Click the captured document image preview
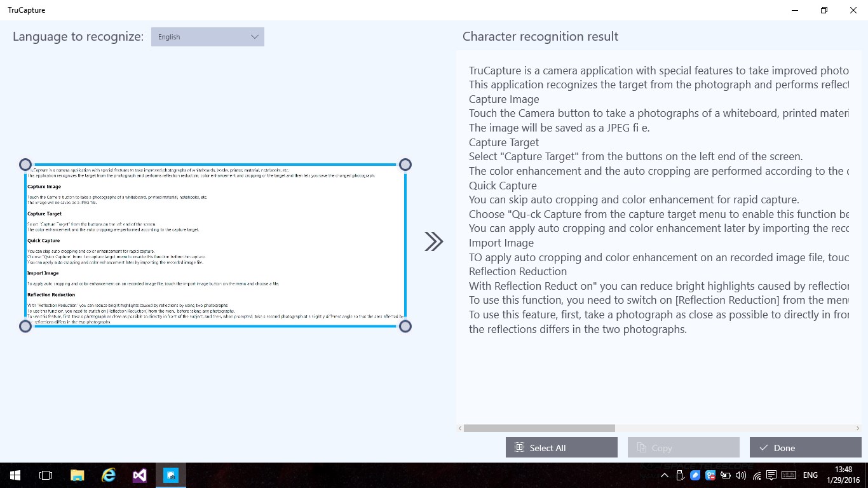 pyautogui.click(x=215, y=245)
